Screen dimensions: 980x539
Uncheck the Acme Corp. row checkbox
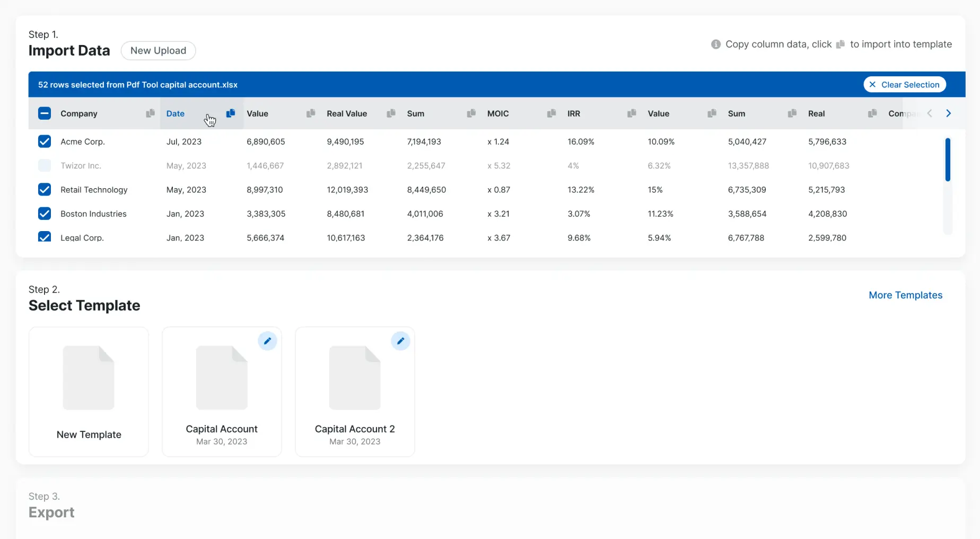(45, 142)
